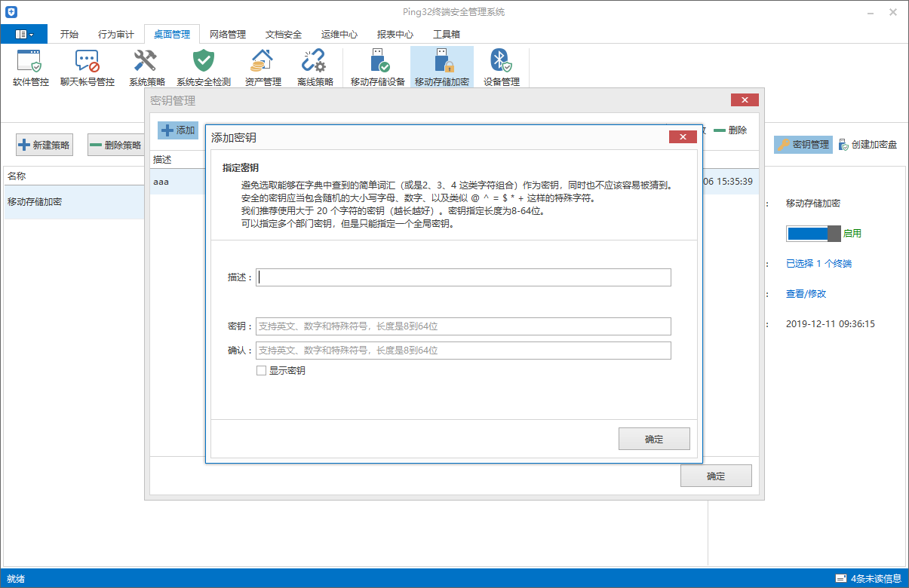The height and width of the screenshot is (588, 909).
Task: Open the 设备管理 device management tool
Action: pos(501,68)
